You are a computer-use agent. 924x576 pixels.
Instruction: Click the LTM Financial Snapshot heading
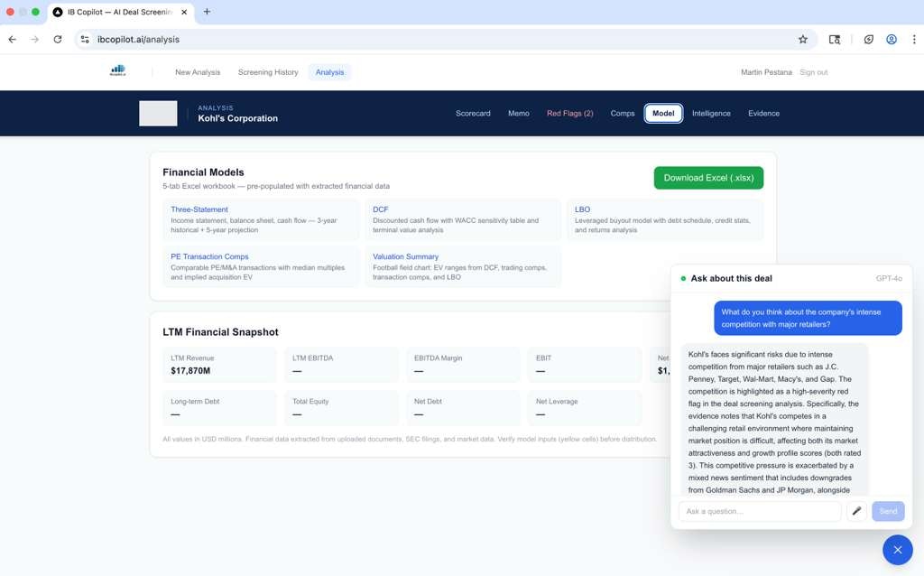click(x=220, y=332)
